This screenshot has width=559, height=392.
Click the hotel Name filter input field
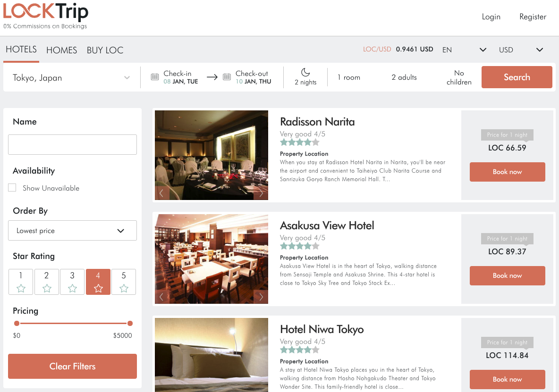(x=72, y=144)
